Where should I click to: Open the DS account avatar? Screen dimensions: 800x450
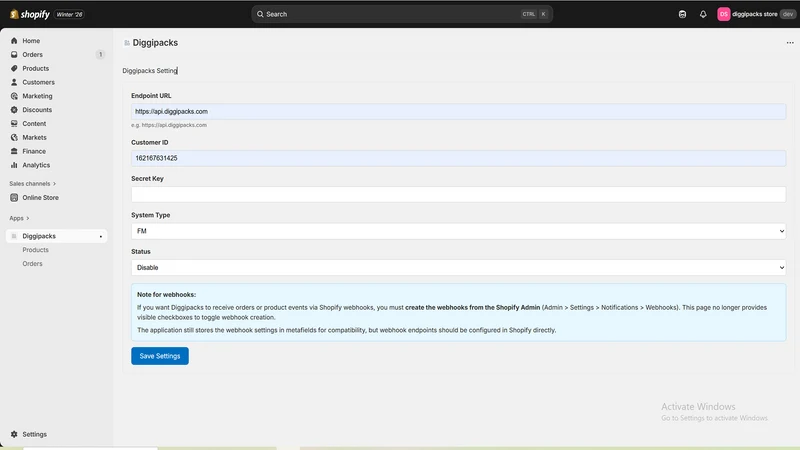tap(723, 14)
